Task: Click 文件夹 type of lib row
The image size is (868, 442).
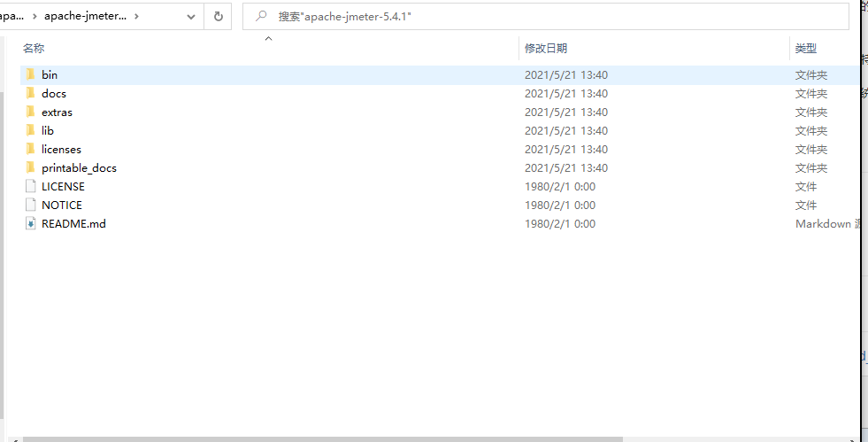Action: [x=811, y=131]
